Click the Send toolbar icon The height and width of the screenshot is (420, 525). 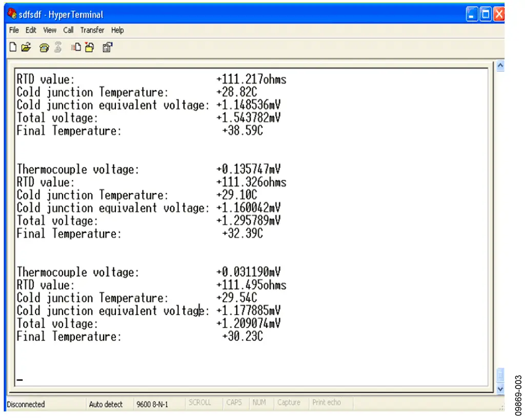tap(76, 47)
